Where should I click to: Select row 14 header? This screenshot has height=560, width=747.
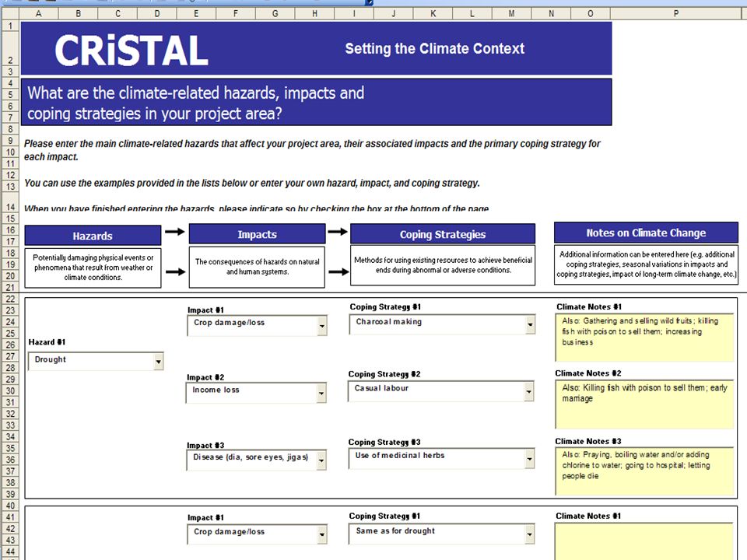[x=10, y=202]
